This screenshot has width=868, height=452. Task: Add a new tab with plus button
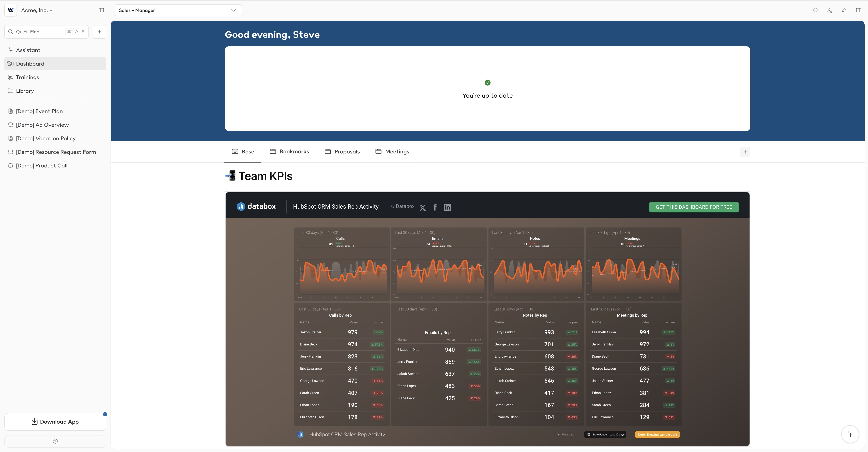(745, 152)
